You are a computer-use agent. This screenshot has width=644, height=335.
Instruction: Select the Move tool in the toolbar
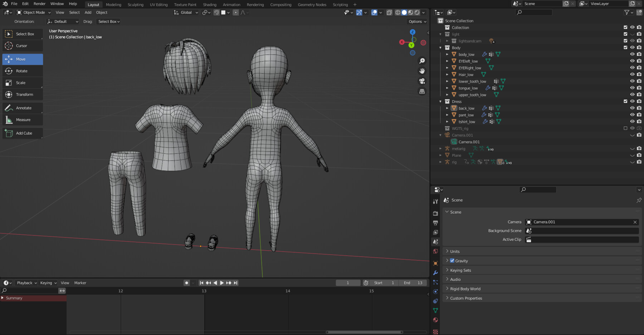23,59
